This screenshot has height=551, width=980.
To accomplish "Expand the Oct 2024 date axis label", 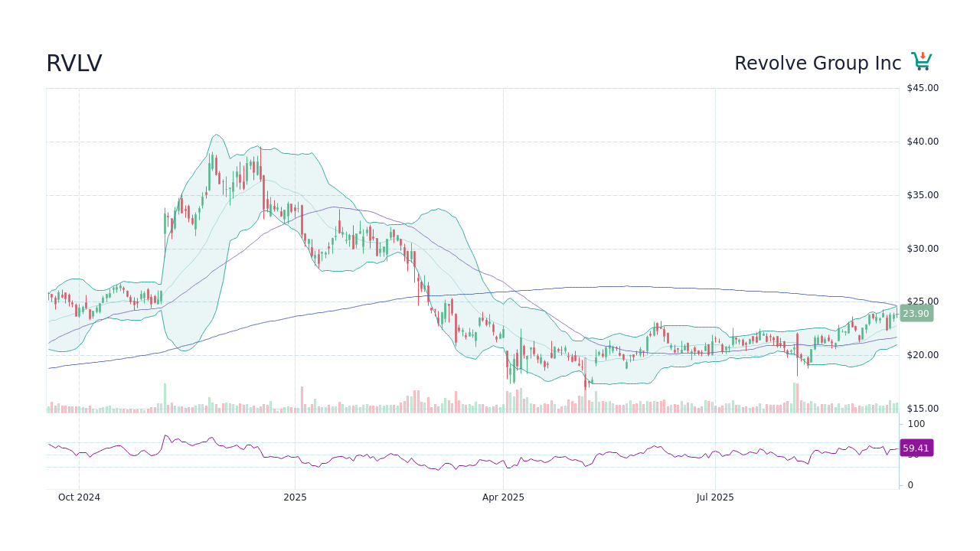I will click(79, 497).
